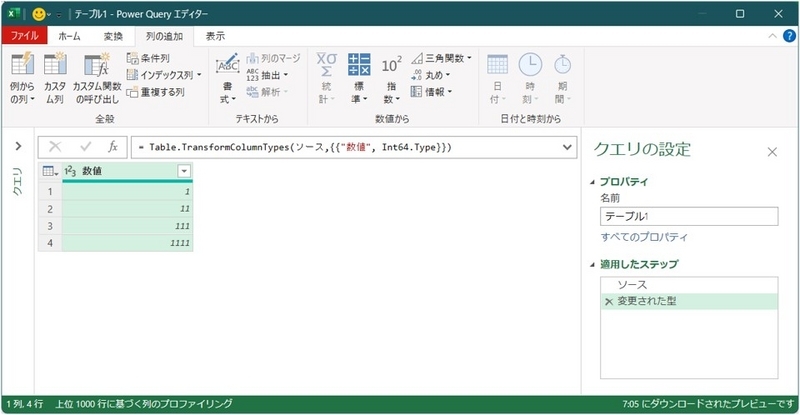Confirm the formula with the check icon

pos(85,147)
